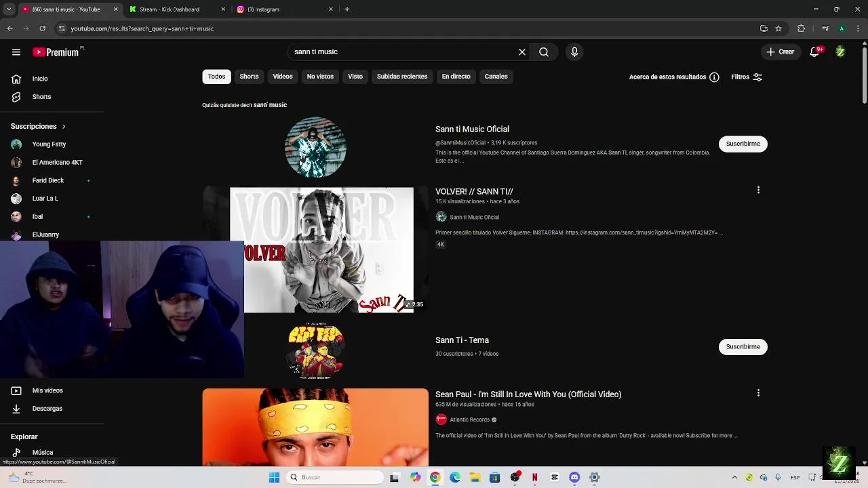This screenshot has width=868, height=488.
Task: Select the En directo filter chip
Action: [x=456, y=77]
